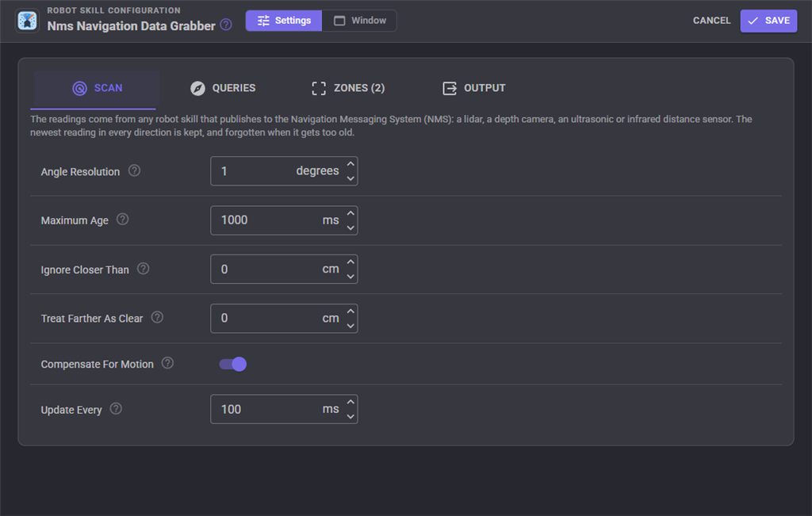Viewport: 812px width, 516px height.
Task: Show help for Maximum Age
Action: (122, 220)
